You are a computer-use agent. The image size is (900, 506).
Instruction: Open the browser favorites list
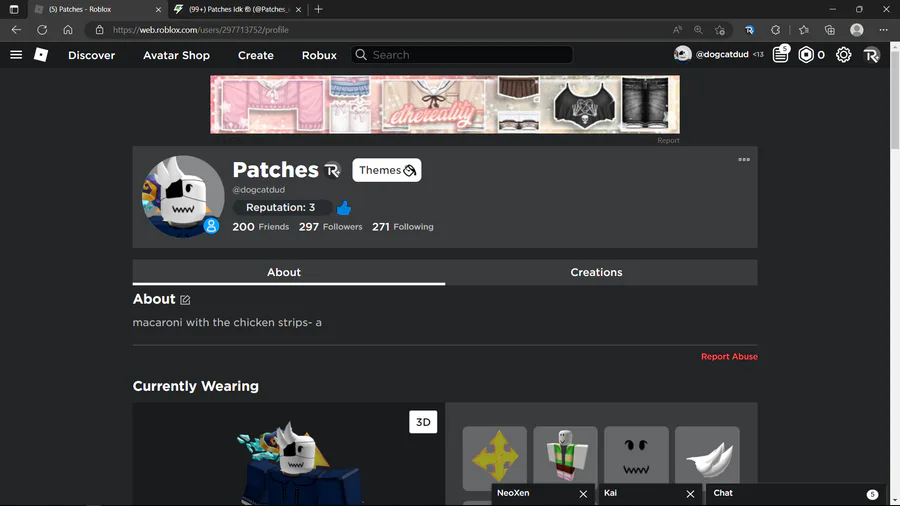point(804,30)
